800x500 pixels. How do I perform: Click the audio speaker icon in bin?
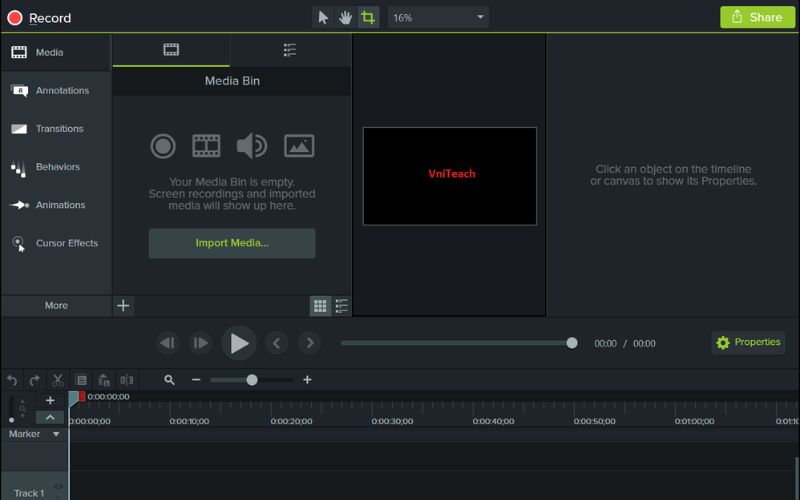click(252, 146)
